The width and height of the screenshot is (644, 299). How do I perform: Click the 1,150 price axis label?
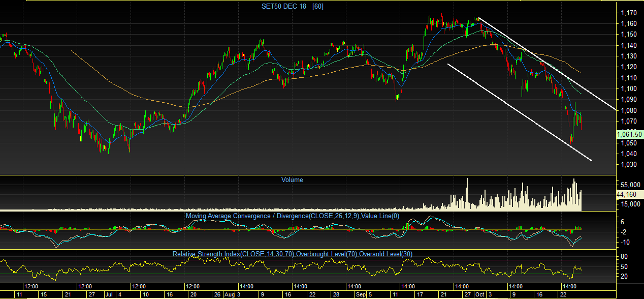tap(628, 34)
